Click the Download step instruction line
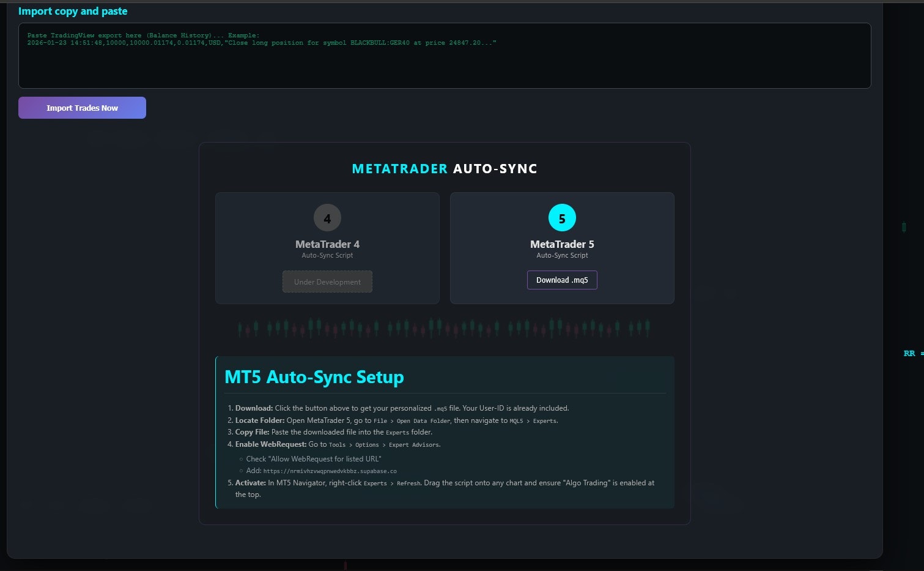This screenshot has height=571, width=924. [x=402, y=408]
